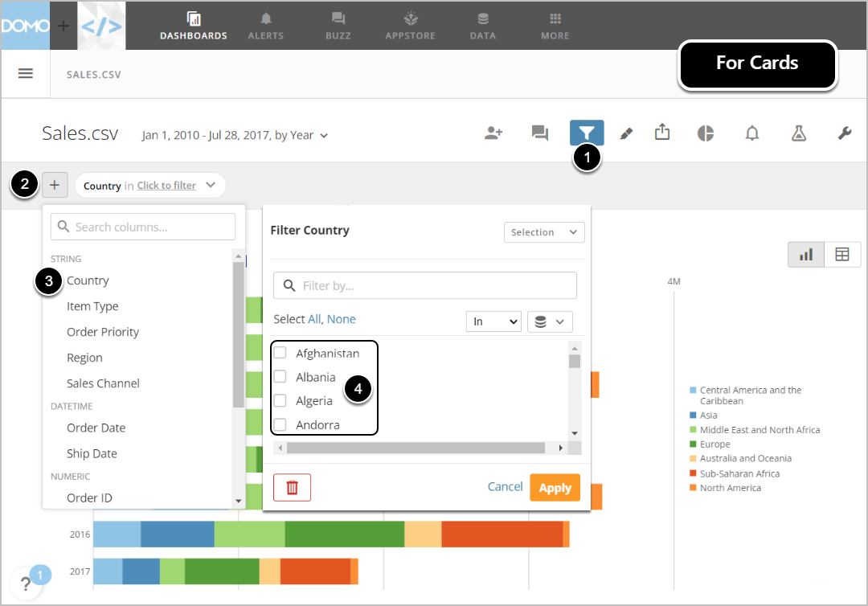The height and width of the screenshot is (606, 868).
Task: Open the Dashboards tab
Action: point(194,26)
